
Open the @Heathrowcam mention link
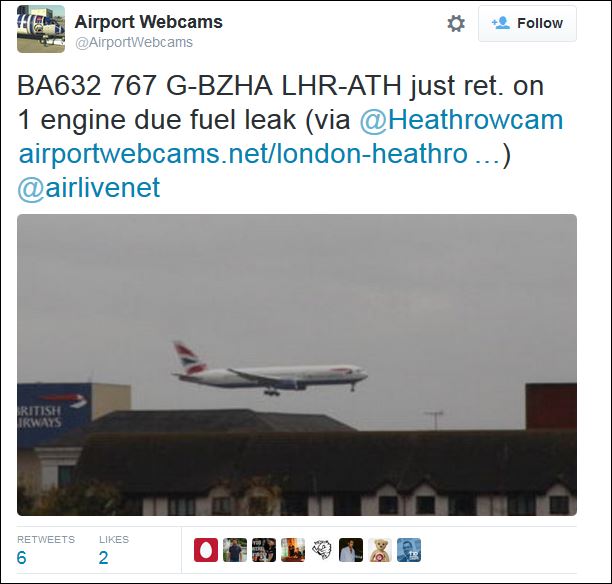pos(461,119)
